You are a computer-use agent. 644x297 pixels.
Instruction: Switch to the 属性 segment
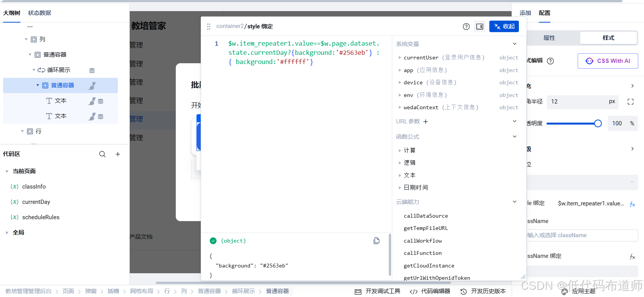pyautogui.click(x=549, y=38)
